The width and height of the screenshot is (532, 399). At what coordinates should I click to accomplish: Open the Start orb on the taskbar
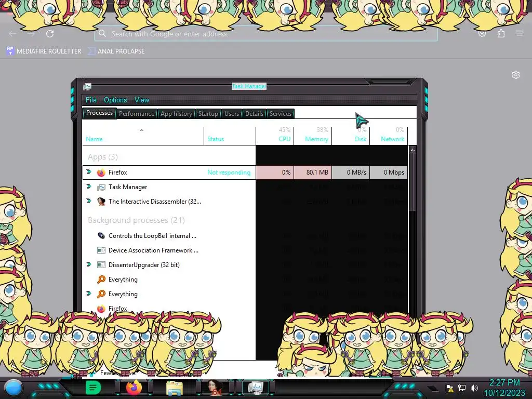coord(14,388)
